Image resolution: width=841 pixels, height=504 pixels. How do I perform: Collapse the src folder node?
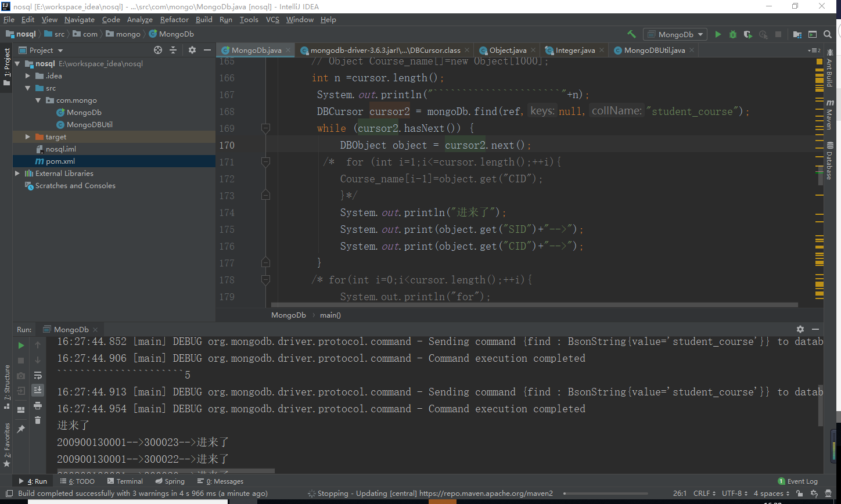click(x=28, y=88)
